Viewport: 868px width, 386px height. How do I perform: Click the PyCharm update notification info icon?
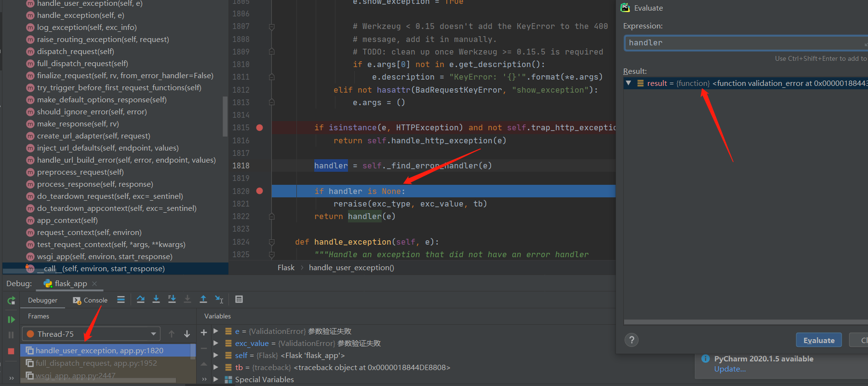point(706,358)
